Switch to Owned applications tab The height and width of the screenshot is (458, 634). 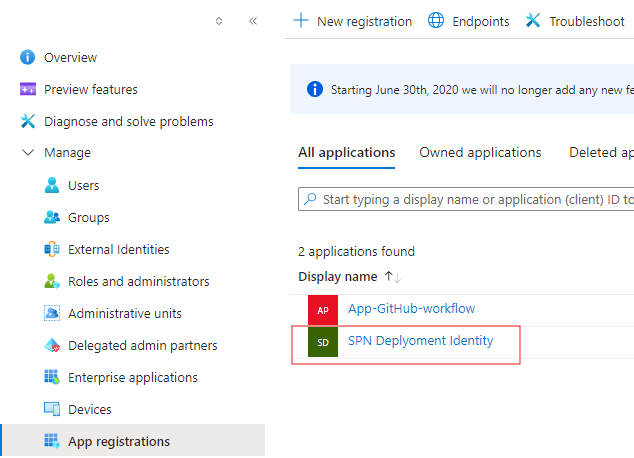click(x=480, y=153)
